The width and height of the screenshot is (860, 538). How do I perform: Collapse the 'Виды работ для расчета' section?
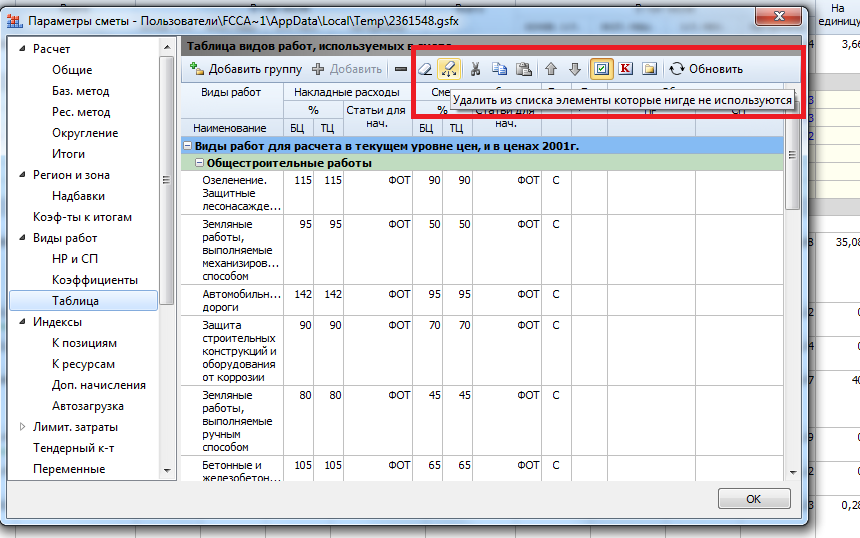pyautogui.click(x=188, y=146)
